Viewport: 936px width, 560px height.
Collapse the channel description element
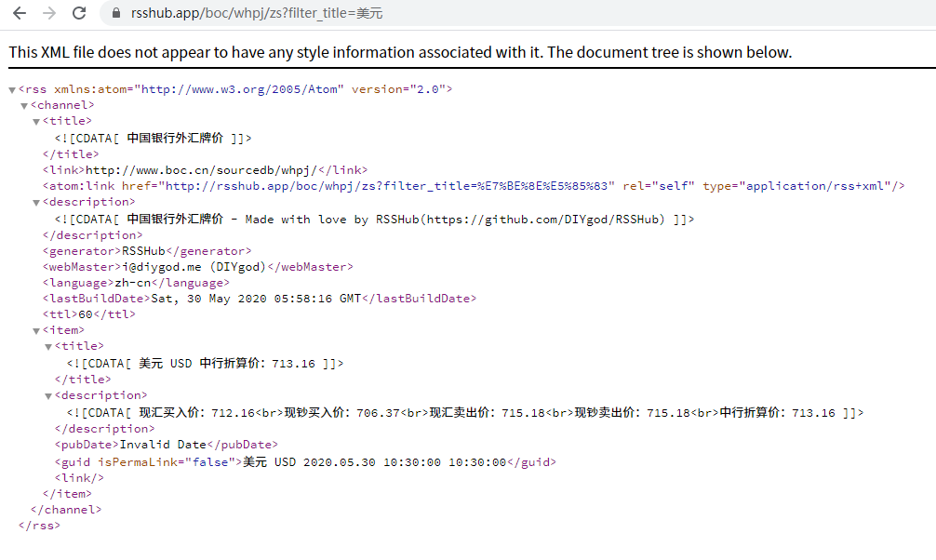[35, 202]
